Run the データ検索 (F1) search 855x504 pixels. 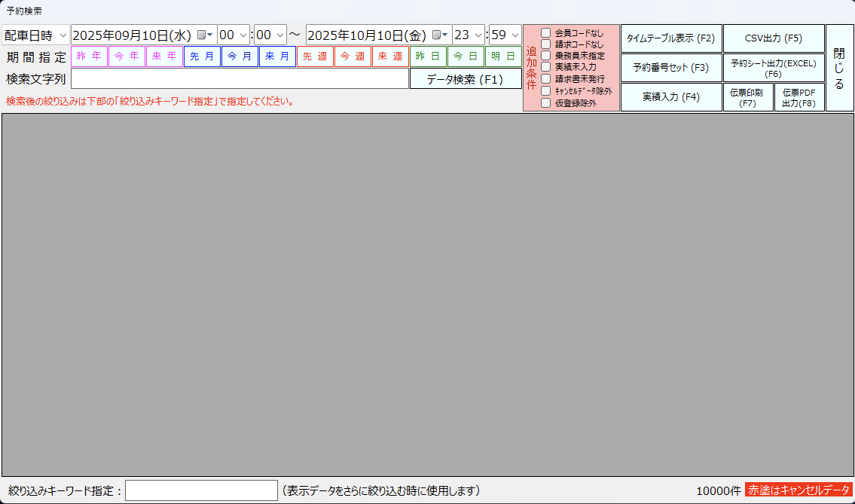click(x=465, y=78)
